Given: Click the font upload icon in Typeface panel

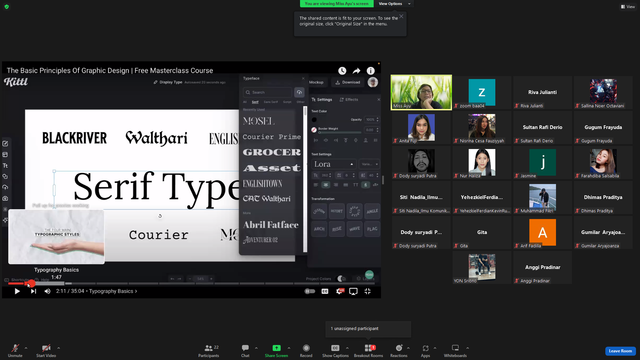Looking at the screenshot, I should [299, 92].
